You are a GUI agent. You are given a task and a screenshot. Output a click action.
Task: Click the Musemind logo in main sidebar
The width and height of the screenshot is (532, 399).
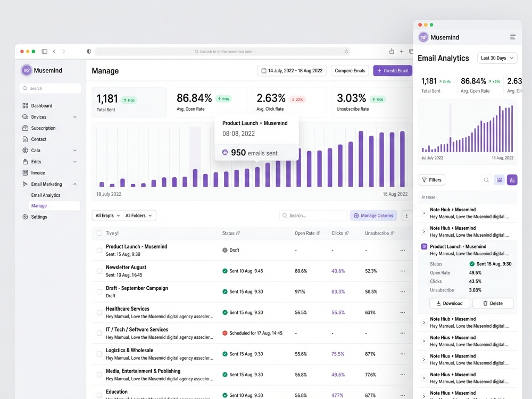coord(27,70)
